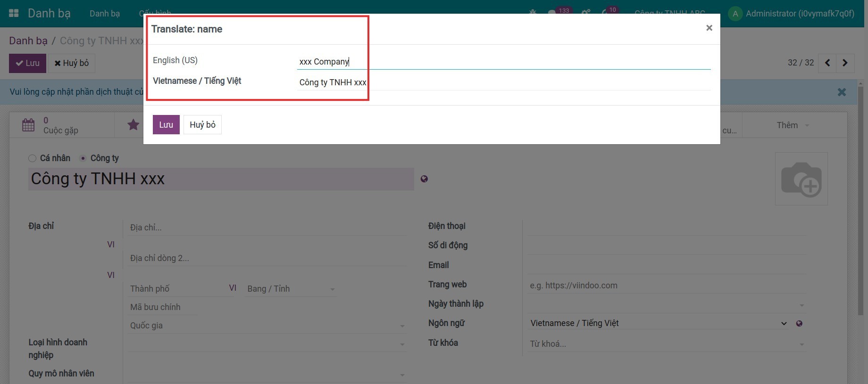Click the globe translate icon beside company name
This screenshot has height=384, width=868.
pyautogui.click(x=424, y=179)
